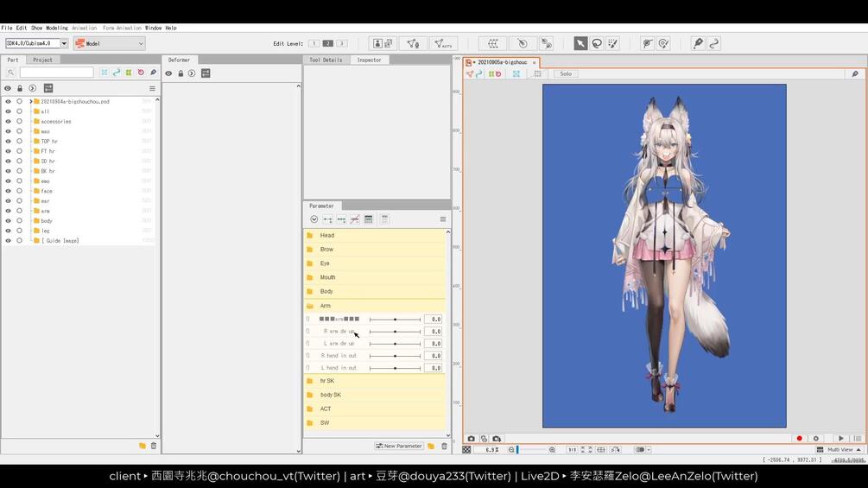868x488 pixels.
Task: Switch to the Inspector tab
Action: 370,60
